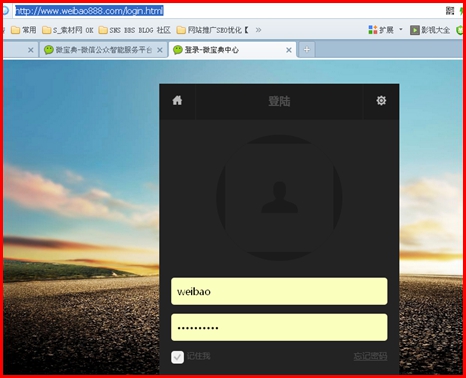The image size is (466, 378).
Task: Expand the 扩展 dropdown arrow
Action: tap(401, 29)
